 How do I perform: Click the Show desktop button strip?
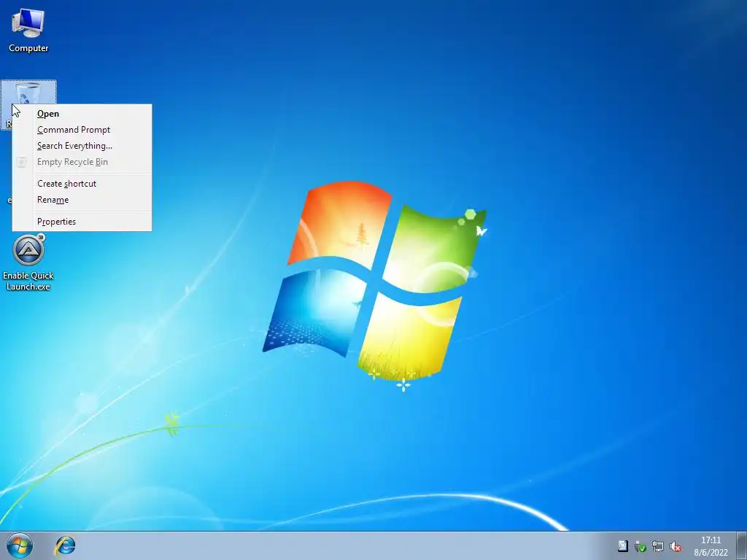click(x=741, y=545)
